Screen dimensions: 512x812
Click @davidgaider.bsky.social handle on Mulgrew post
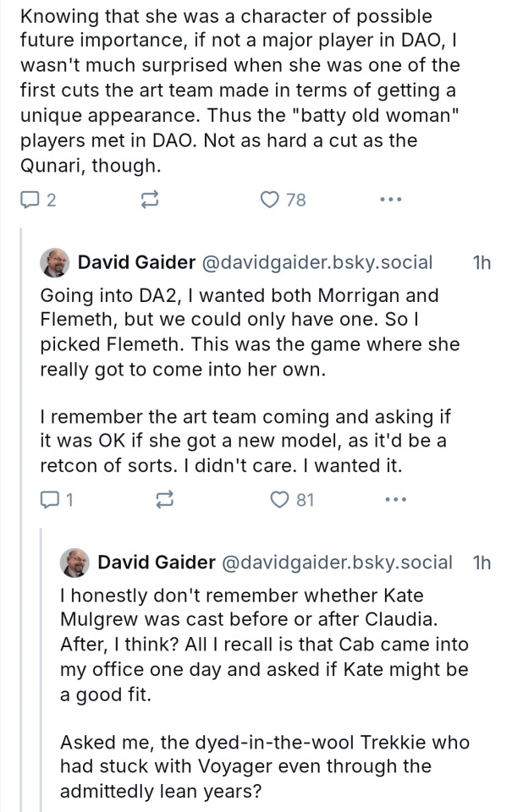click(336, 562)
